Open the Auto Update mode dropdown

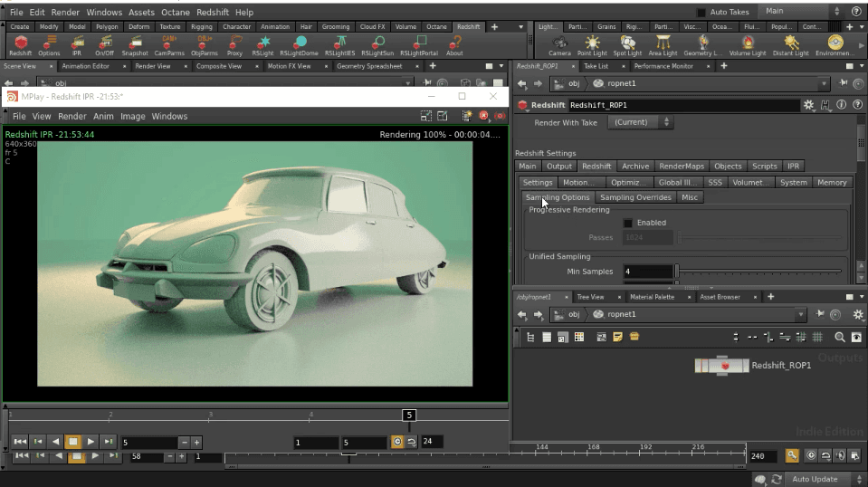820,479
